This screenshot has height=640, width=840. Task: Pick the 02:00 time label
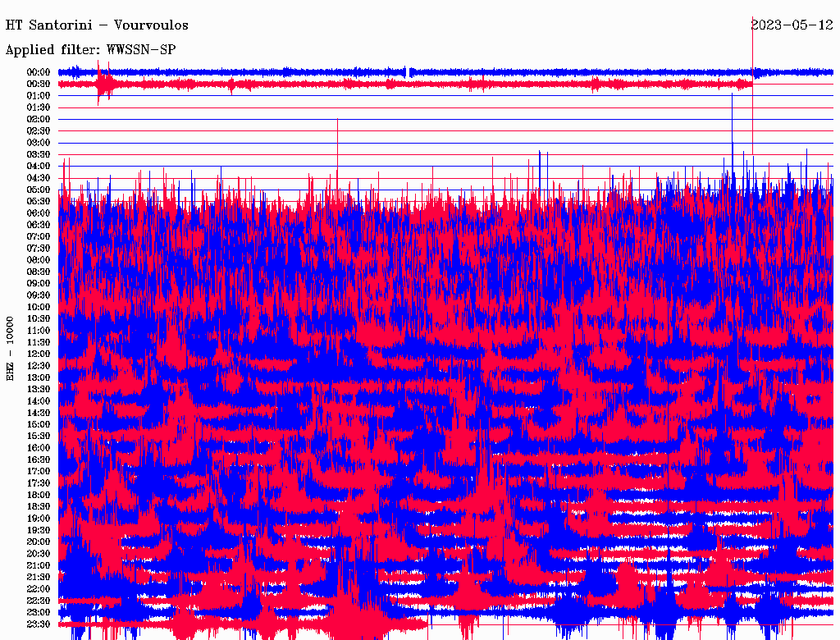[39, 119]
